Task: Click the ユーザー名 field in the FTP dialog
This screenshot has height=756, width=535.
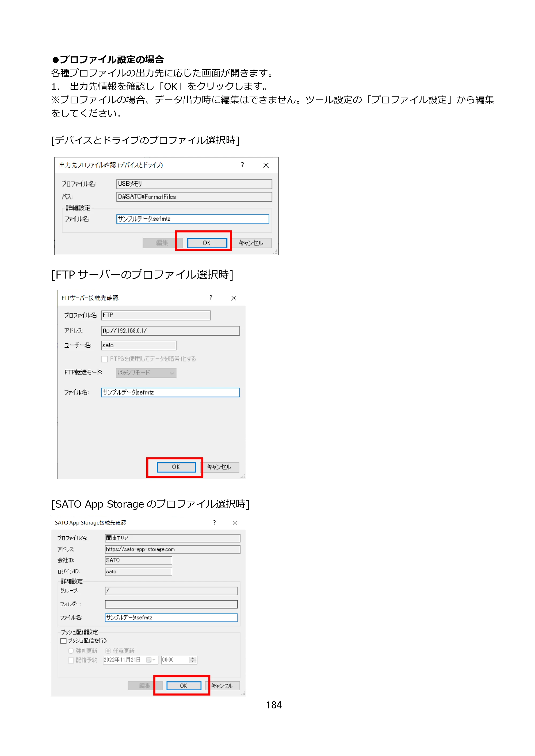Action: 139,345
